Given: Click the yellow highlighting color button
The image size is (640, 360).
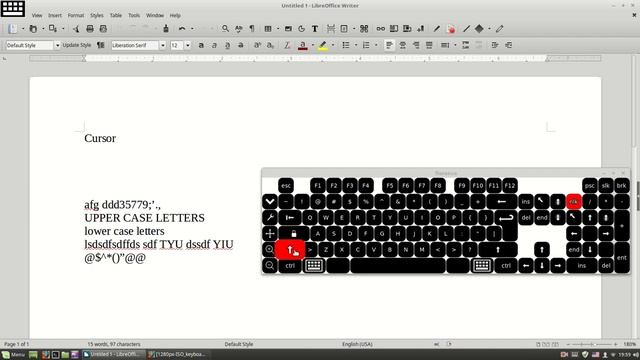Looking at the screenshot, I should (x=323, y=45).
